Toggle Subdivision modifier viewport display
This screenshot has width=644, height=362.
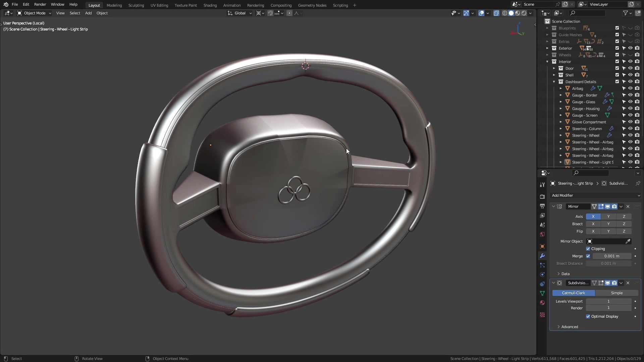(607, 283)
